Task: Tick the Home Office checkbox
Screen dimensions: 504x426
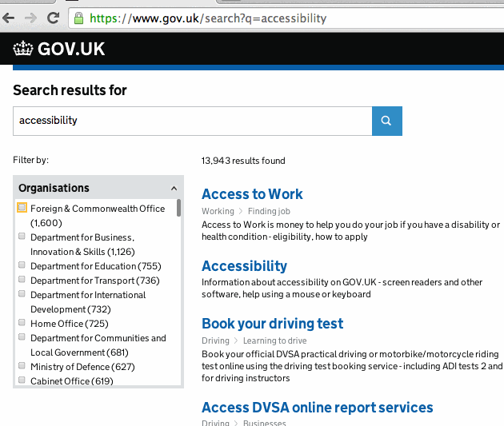Action: point(22,322)
